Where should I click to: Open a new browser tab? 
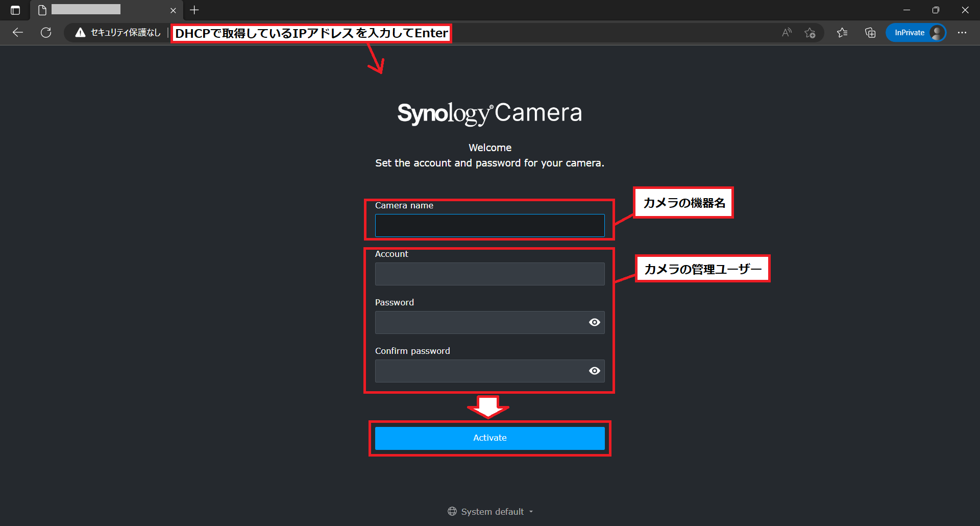click(x=194, y=10)
